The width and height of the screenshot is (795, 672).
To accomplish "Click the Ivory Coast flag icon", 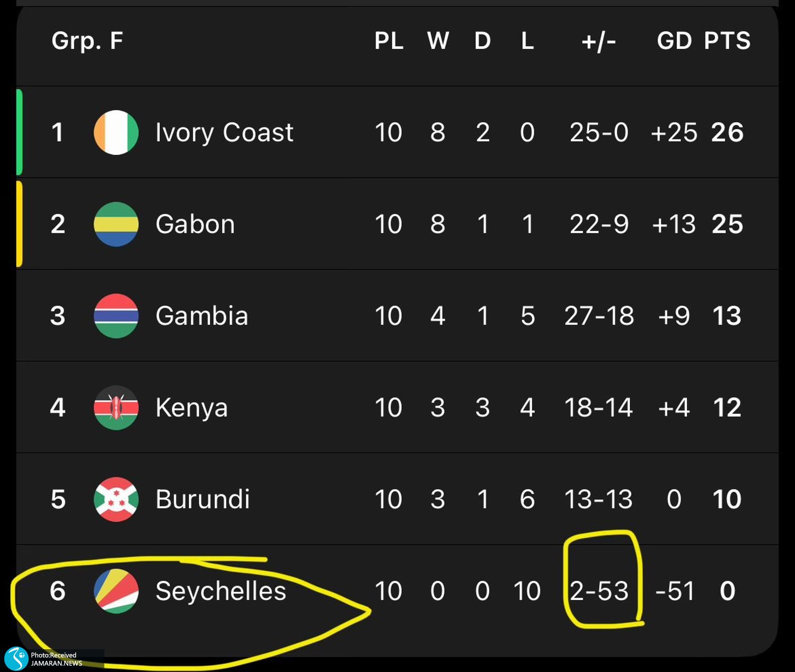I will pyautogui.click(x=116, y=132).
